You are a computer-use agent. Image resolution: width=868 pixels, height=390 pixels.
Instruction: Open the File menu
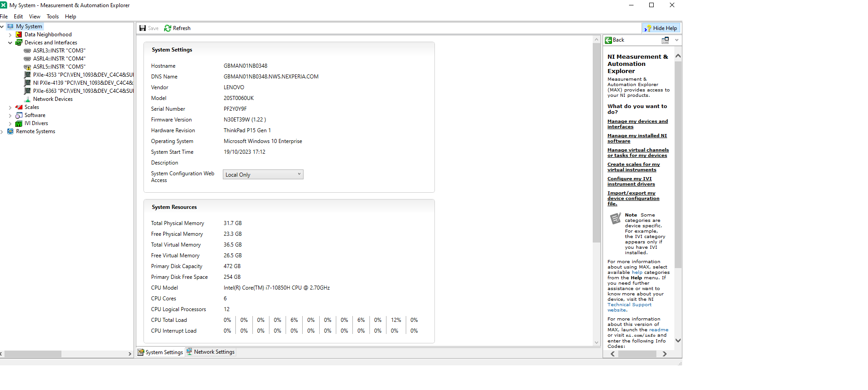4,17
